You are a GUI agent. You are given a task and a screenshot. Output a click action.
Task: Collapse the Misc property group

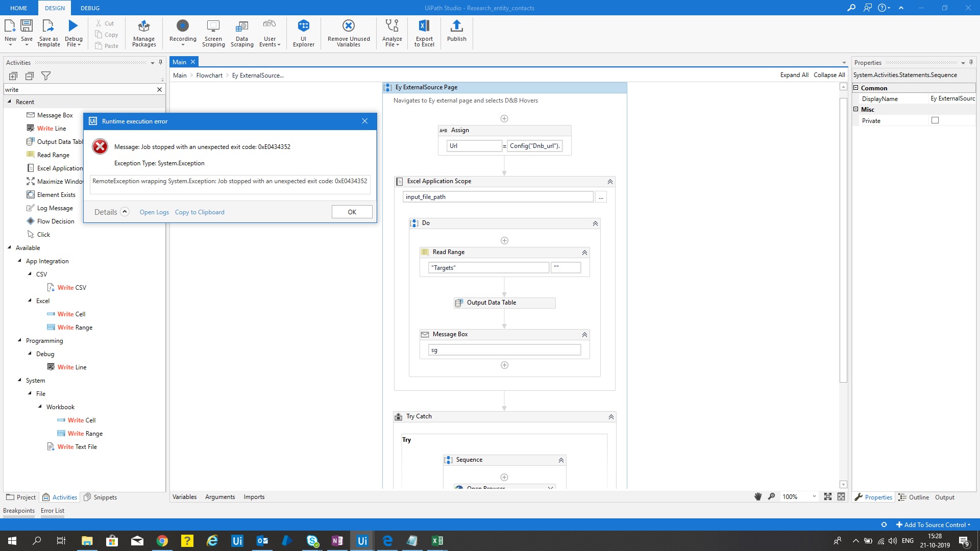(x=856, y=109)
